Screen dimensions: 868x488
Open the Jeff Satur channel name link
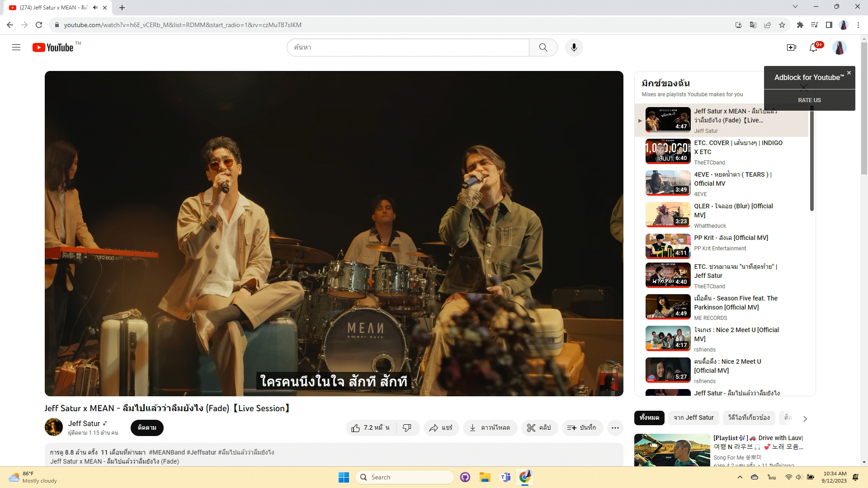pos(84,423)
